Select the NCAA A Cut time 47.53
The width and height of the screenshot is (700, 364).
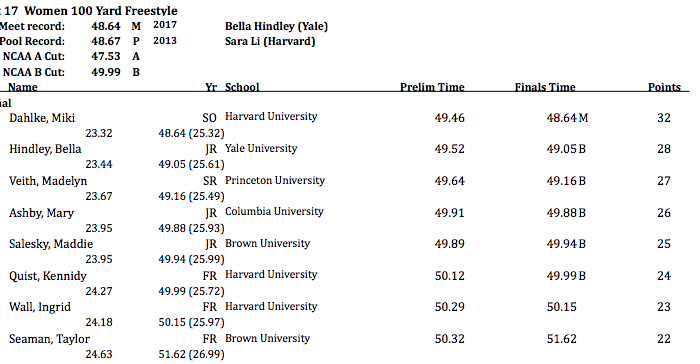(x=106, y=56)
